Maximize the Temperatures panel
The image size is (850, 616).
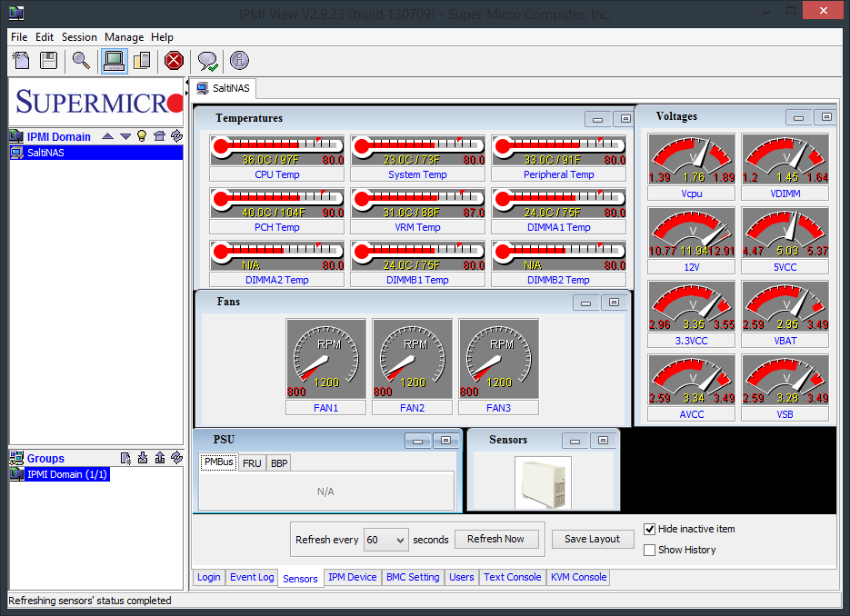[x=625, y=119]
